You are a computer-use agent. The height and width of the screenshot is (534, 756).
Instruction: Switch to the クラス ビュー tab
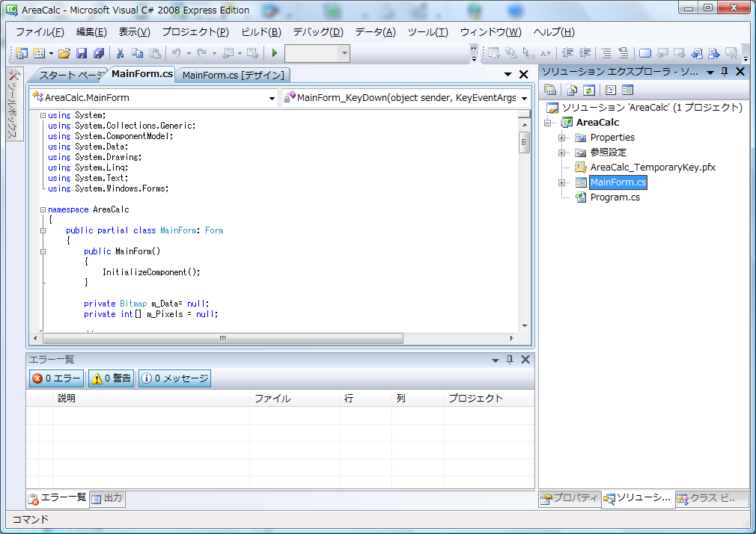712,498
